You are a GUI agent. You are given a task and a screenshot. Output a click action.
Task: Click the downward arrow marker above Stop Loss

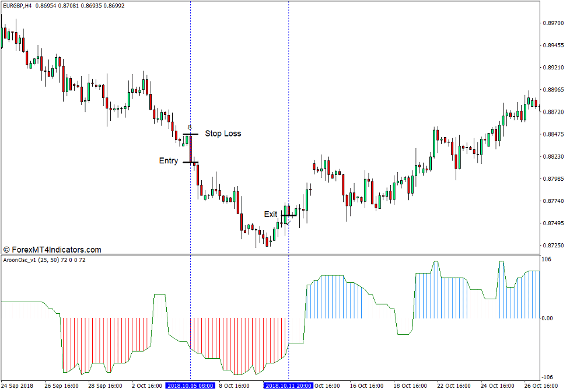coord(190,127)
